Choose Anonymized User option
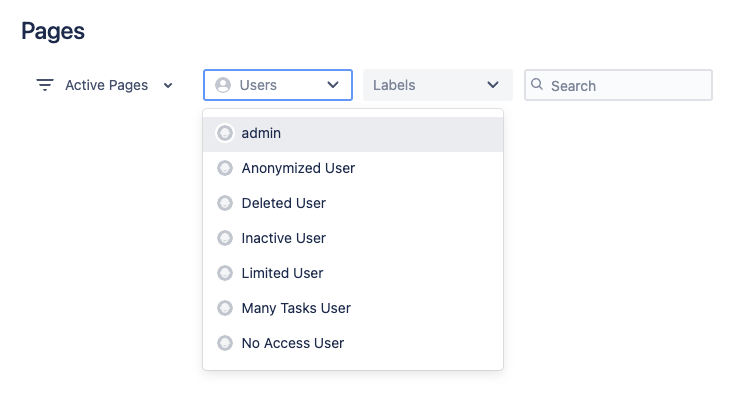 (353, 168)
